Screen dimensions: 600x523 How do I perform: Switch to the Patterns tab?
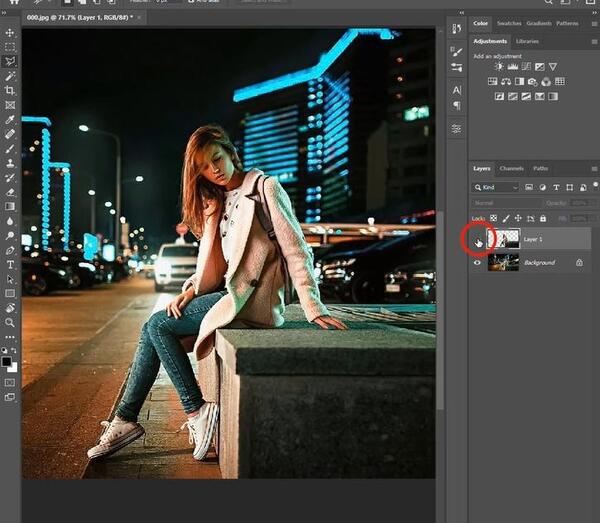[567, 23]
